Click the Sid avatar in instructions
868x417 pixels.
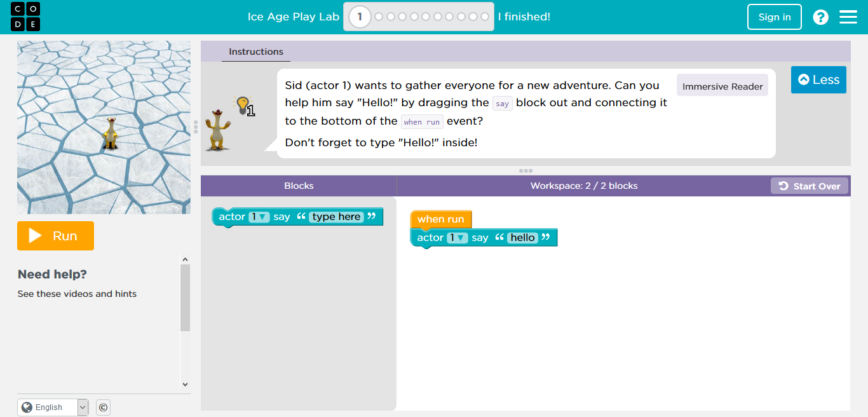[218, 130]
